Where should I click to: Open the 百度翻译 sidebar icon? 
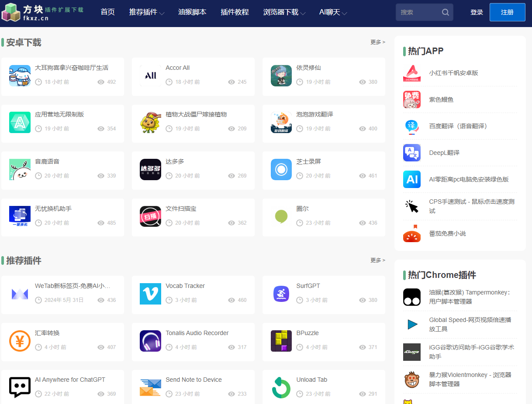tap(412, 126)
